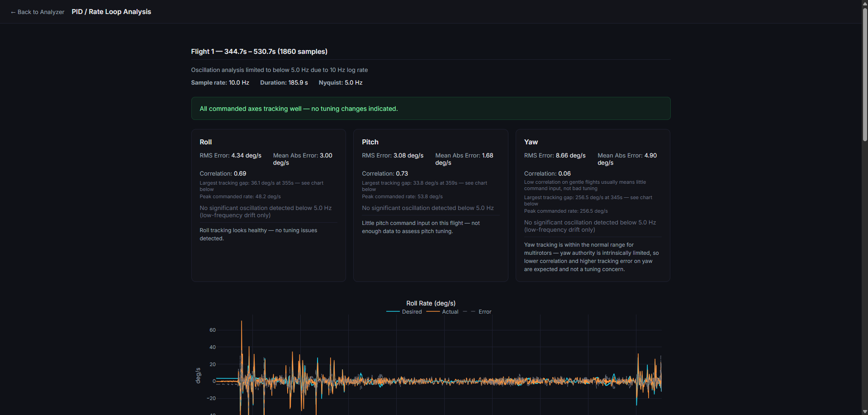This screenshot has height=415, width=868.
Task: Click the 'Yaw' card heading
Action: pos(531,142)
